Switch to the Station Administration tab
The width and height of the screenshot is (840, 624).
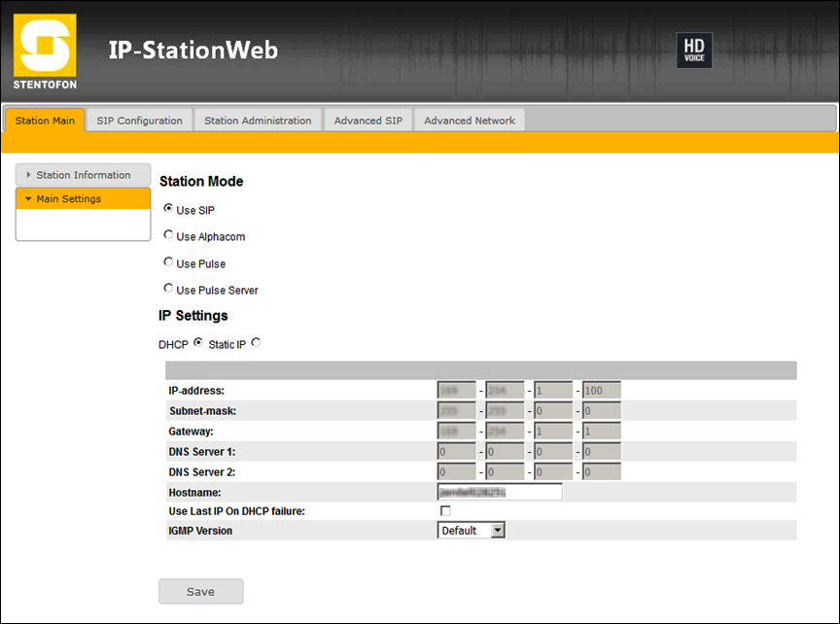point(258,121)
